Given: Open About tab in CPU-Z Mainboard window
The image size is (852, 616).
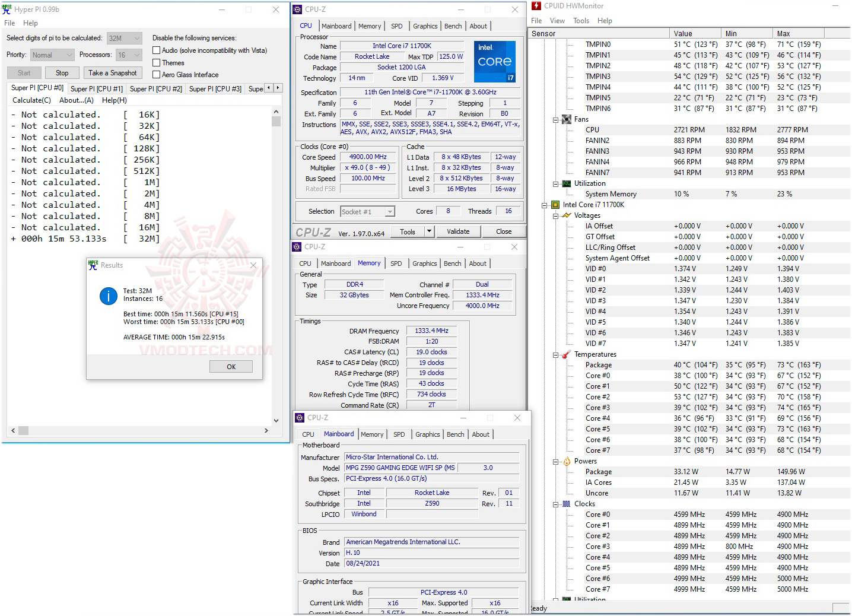Looking at the screenshot, I should [x=481, y=434].
